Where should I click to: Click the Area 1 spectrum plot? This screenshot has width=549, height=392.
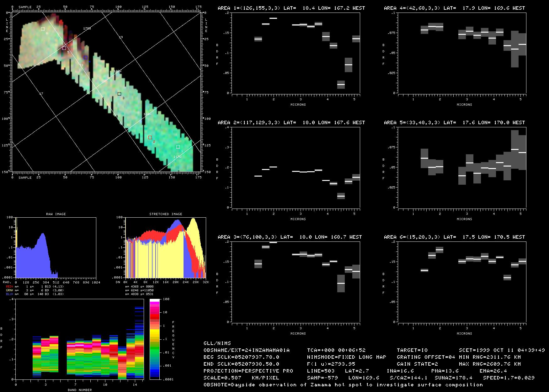(x=296, y=53)
